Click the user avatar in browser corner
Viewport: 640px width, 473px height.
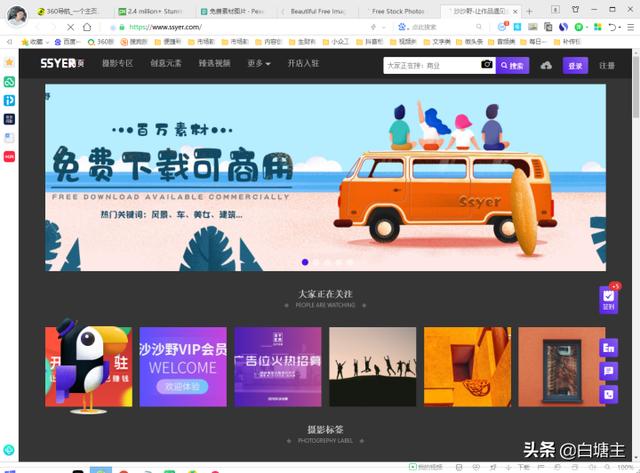(17, 15)
